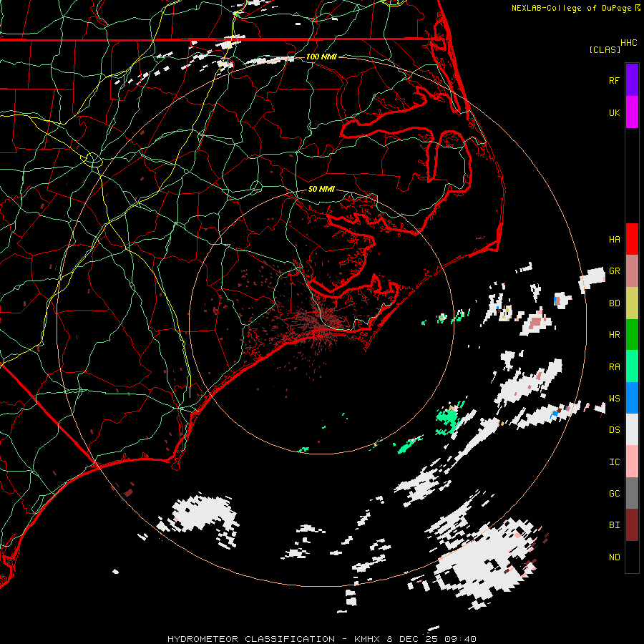Click the RA mint-green legend swatch

pos(632,366)
